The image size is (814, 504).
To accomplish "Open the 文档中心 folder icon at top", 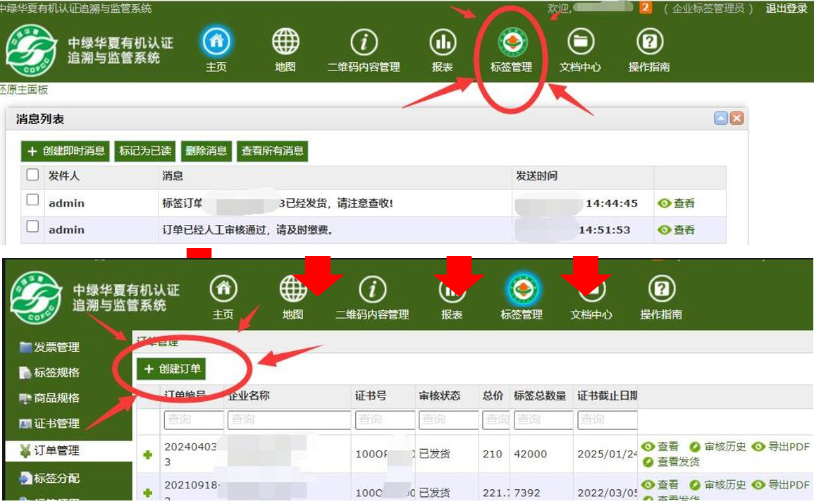I will 580,43.
